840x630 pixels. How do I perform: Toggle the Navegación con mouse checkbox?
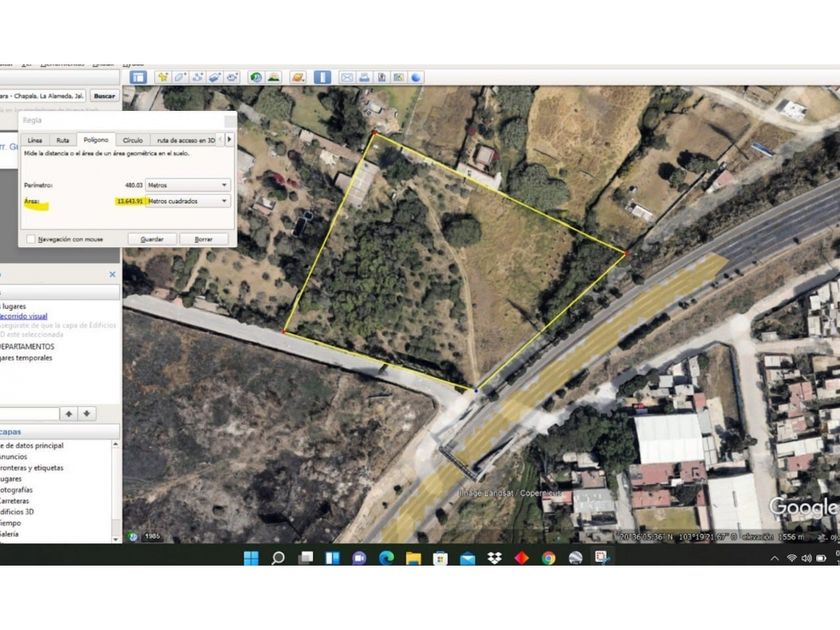coord(31,239)
